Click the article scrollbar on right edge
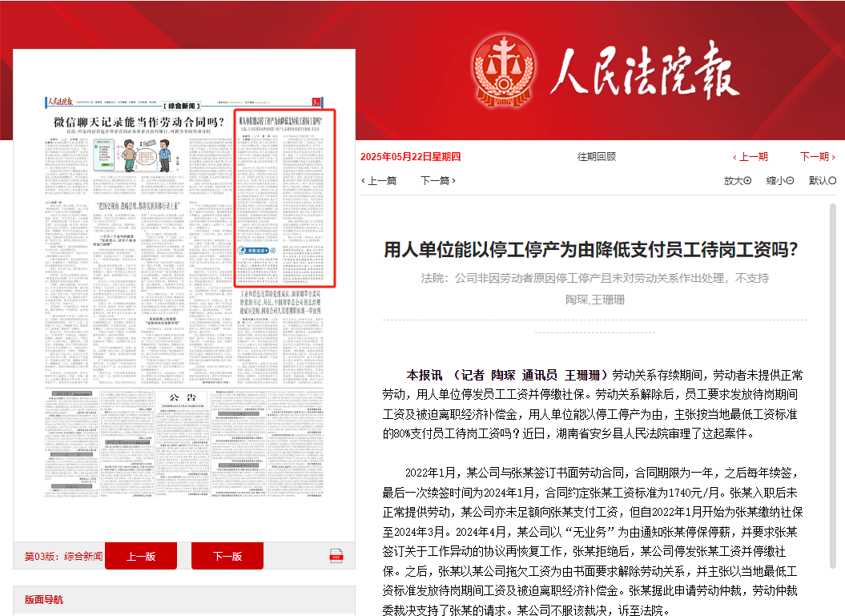 (x=833, y=385)
